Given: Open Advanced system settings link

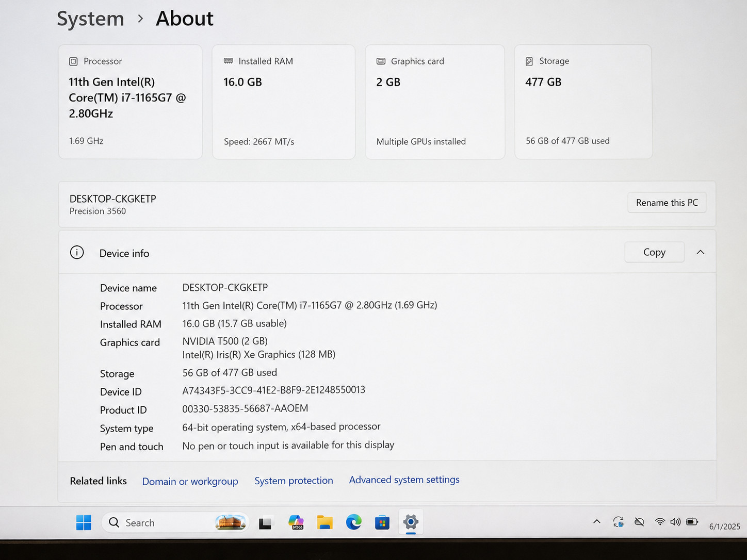Looking at the screenshot, I should click(x=404, y=480).
